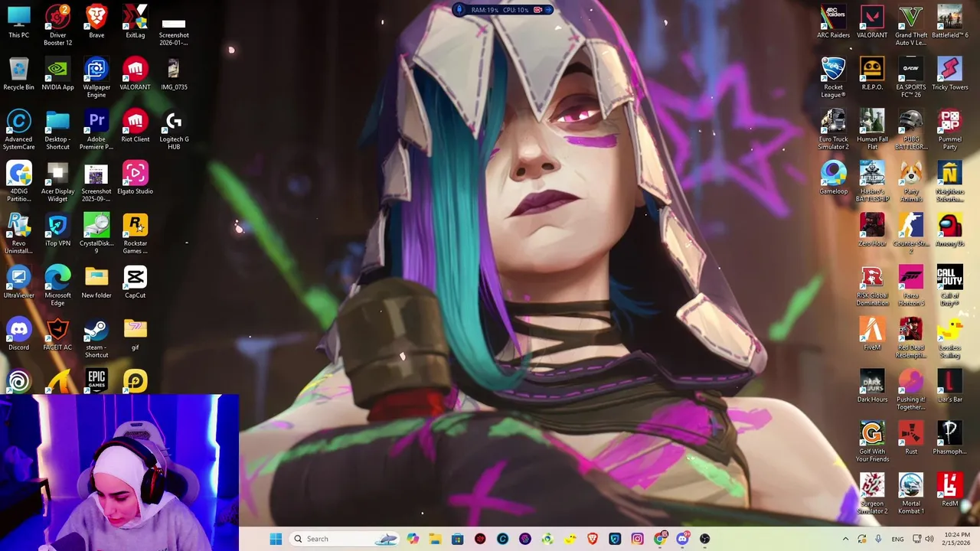Viewport: 980px width, 551px height.
Task: Open the Brave browser desktop shortcut
Action: click(x=96, y=21)
